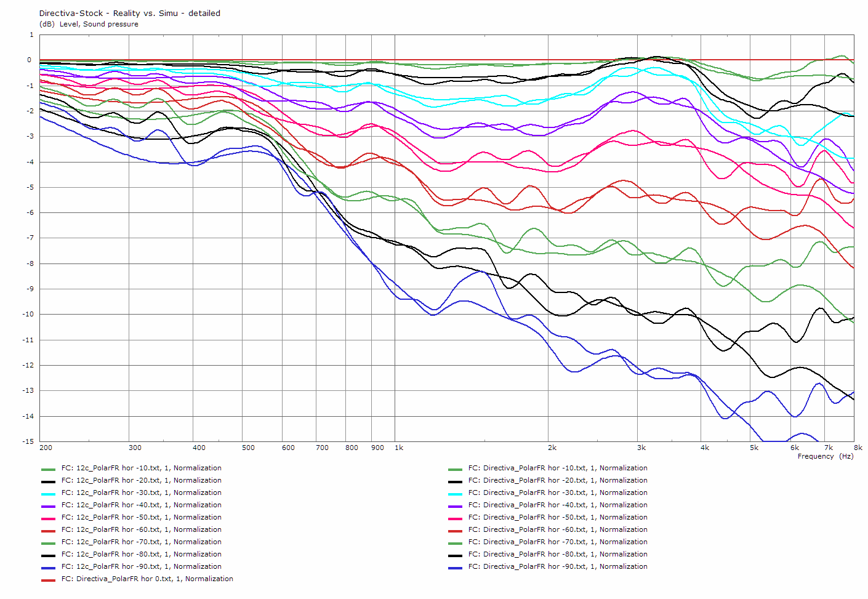
Task: Click the black swatch for Directiva hor -80
Action: point(455,555)
